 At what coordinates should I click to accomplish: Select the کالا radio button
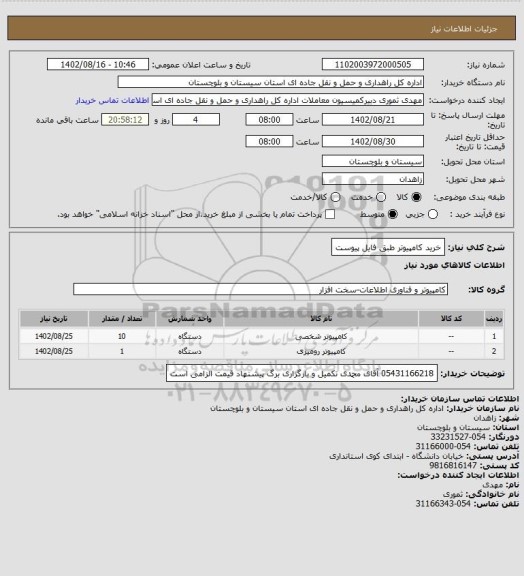tap(416, 197)
